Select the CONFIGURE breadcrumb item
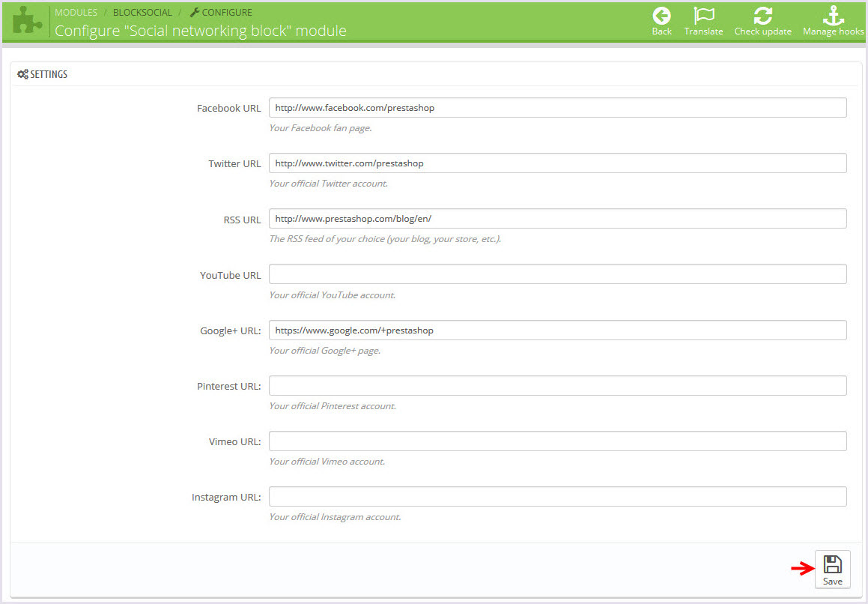Viewport: 868px width, 604px height. [221, 12]
